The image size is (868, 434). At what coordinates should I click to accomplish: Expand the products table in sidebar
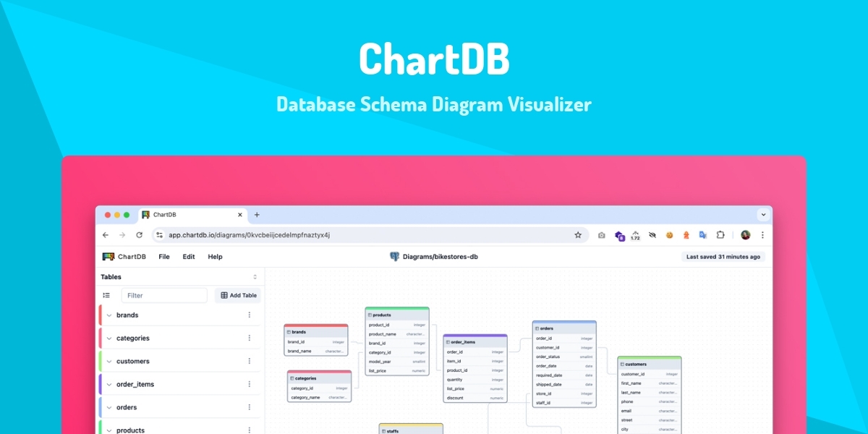[109, 430]
